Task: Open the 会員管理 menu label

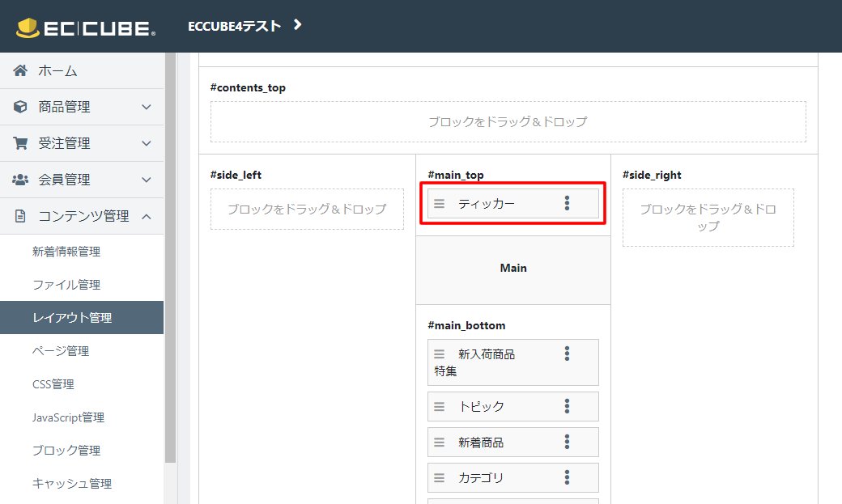Action: (65, 180)
